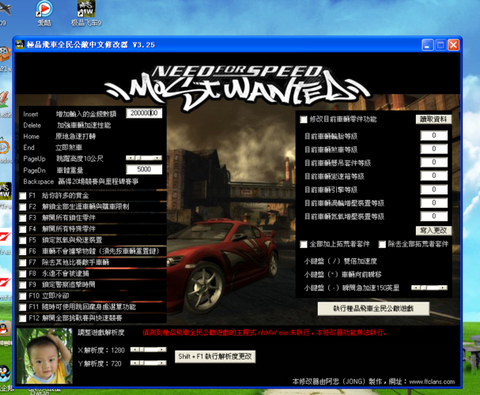Click the Insert money amount field 20000000

pos(144,113)
